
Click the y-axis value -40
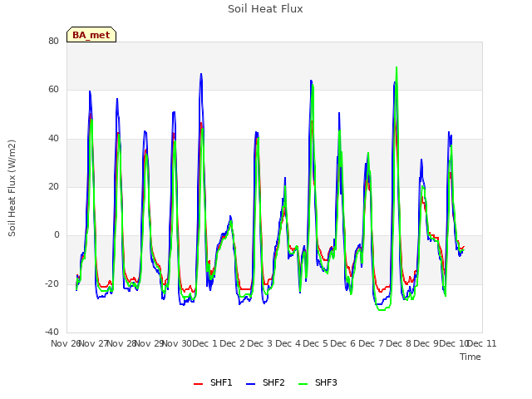coord(52,332)
